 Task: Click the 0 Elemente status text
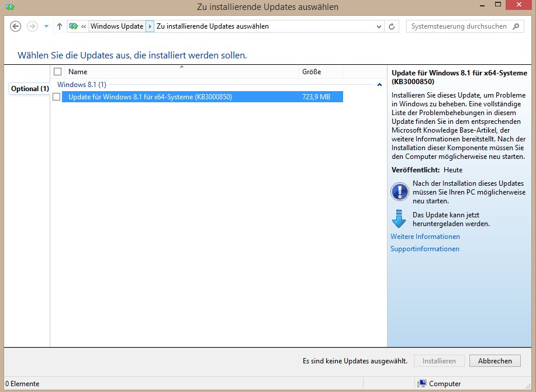coord(23,384)
